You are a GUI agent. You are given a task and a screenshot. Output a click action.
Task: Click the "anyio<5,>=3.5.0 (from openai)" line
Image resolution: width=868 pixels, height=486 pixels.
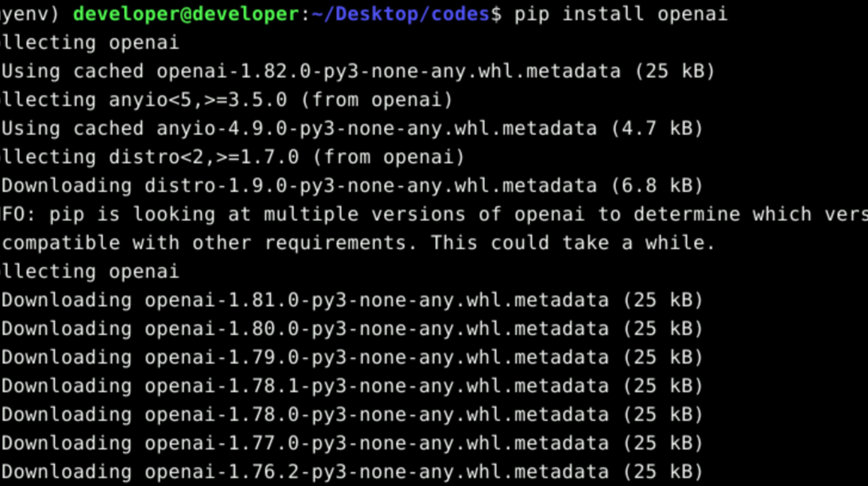[x=227, y=100]
